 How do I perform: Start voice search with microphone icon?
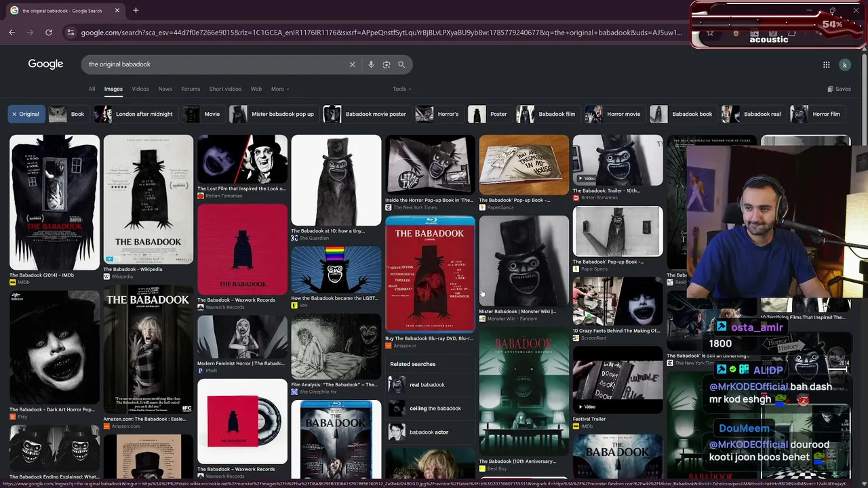(371, 64)
